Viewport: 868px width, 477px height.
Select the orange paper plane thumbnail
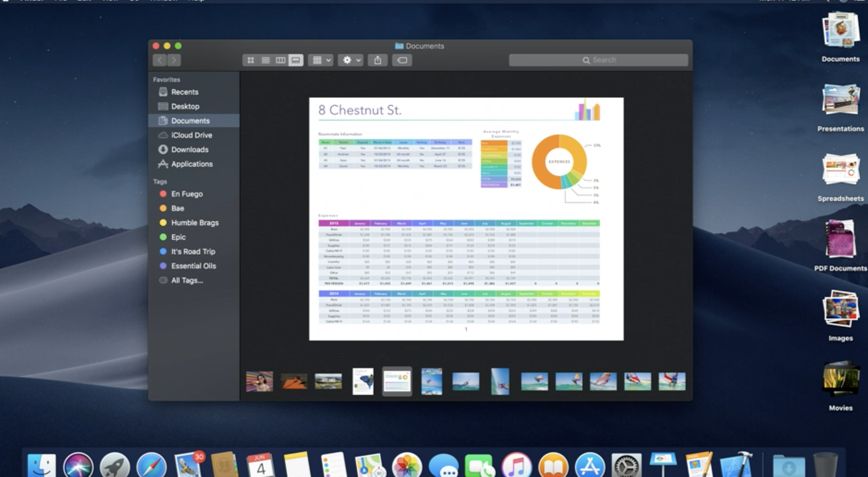(x=294, y=382)
